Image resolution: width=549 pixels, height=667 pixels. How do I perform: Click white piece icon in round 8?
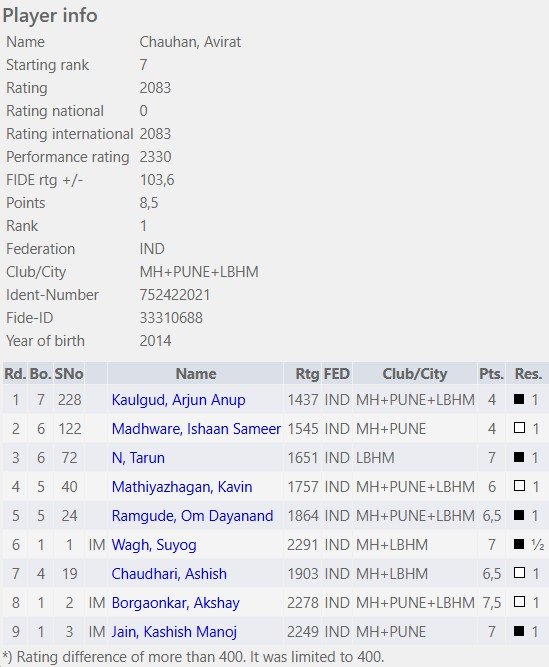click(519, 602)
